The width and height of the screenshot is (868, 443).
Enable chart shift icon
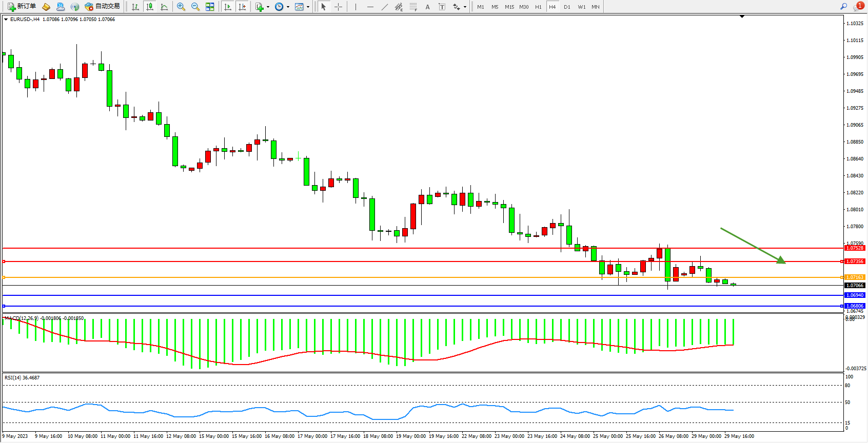click(x=243, y=7)
